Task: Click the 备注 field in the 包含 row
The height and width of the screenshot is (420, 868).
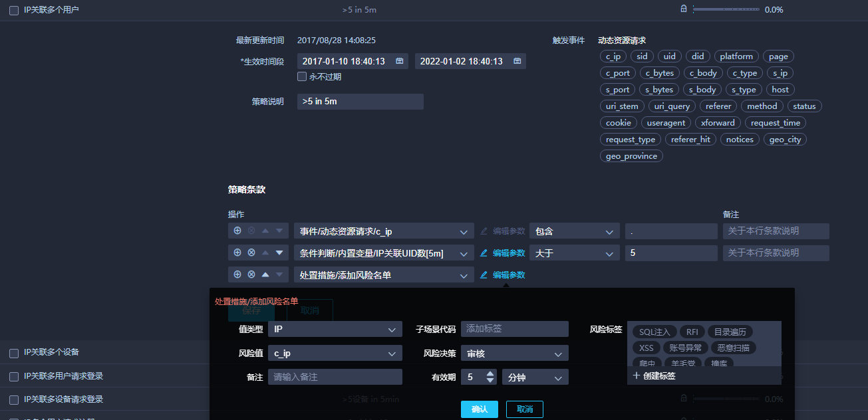Action: (776, 231)
